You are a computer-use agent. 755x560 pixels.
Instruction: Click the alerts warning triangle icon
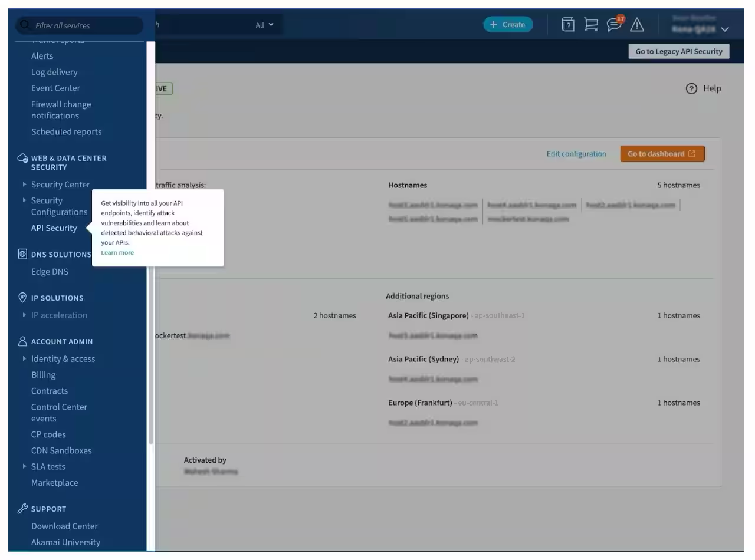(636, 25)
